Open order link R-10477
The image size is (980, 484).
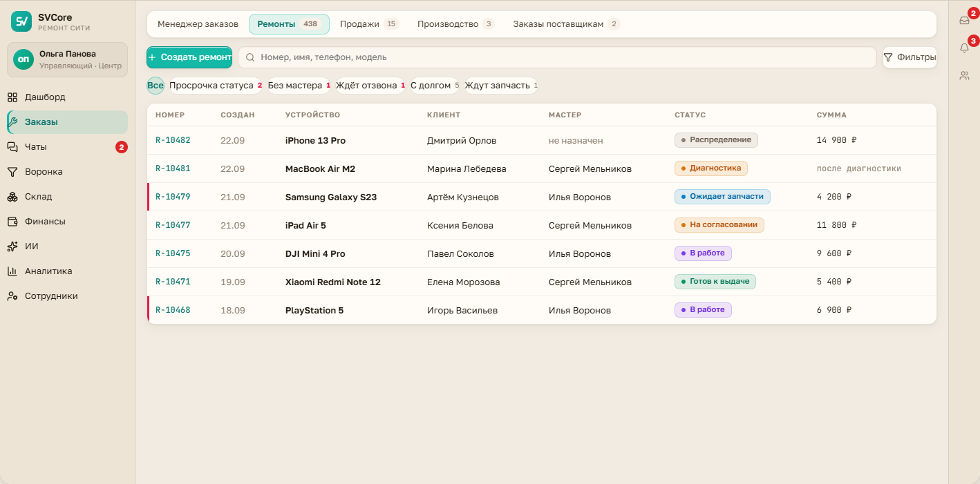tap(173, 225)
